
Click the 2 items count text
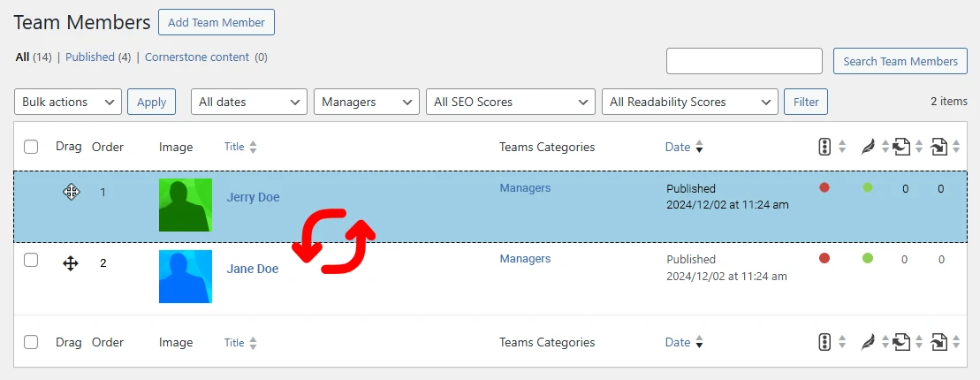click(949, 102)
